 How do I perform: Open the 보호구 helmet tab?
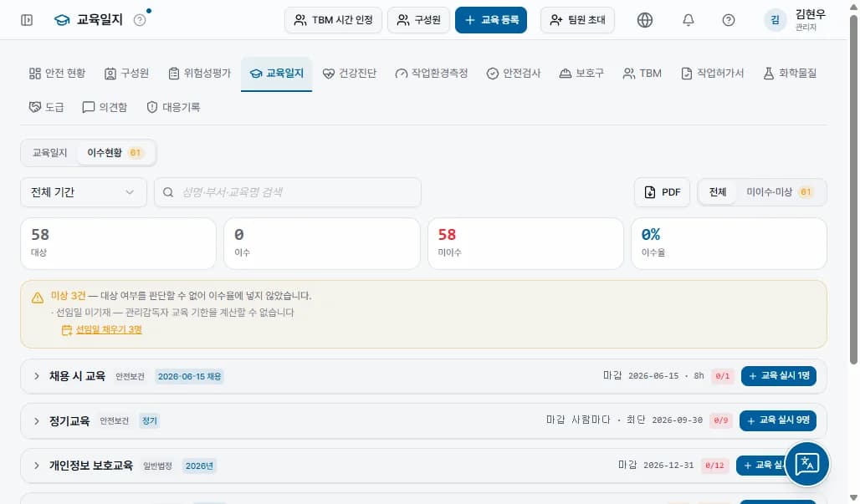(581, 74)
